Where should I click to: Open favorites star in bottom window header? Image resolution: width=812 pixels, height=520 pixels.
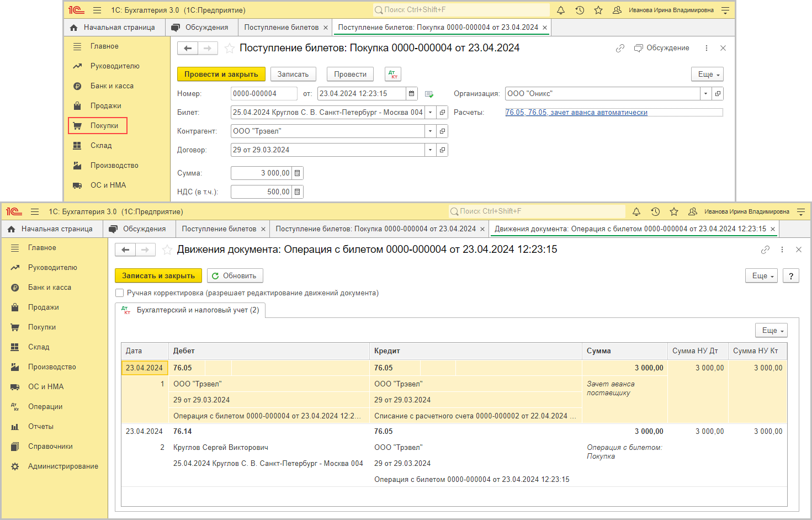[x=674, y=211]
